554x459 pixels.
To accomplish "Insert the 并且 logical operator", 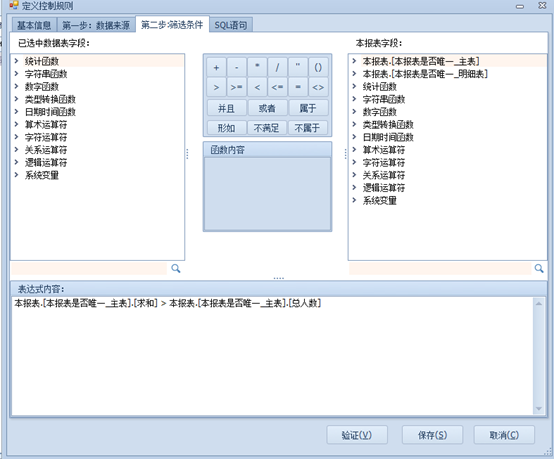I will click(x=226, y=108).
